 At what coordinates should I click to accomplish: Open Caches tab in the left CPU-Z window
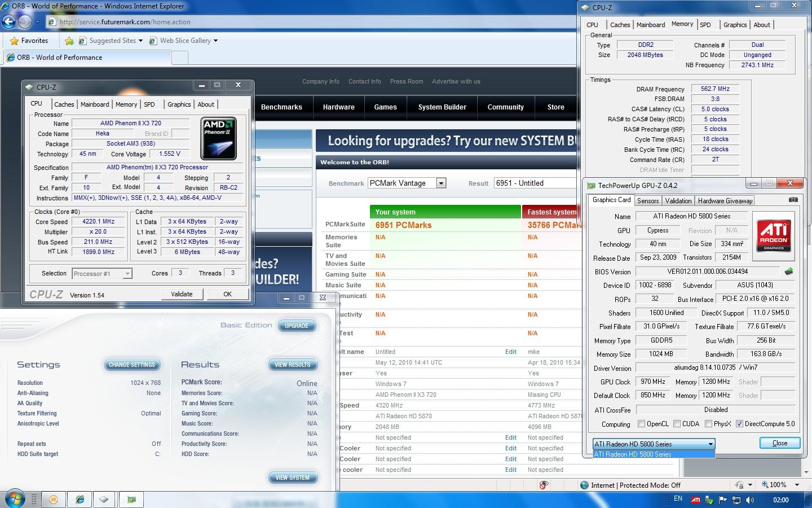[64, 104]
